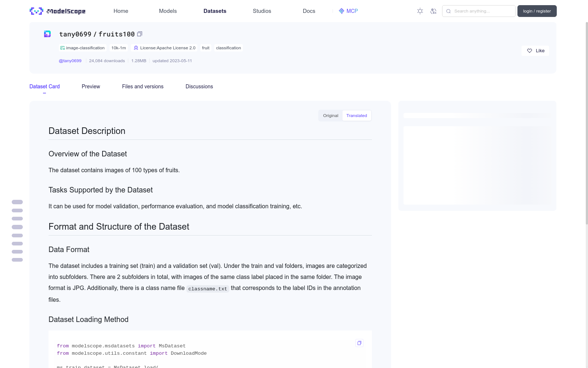Click the heart icon on Like

pyautogui.click(x=530, y=51)
